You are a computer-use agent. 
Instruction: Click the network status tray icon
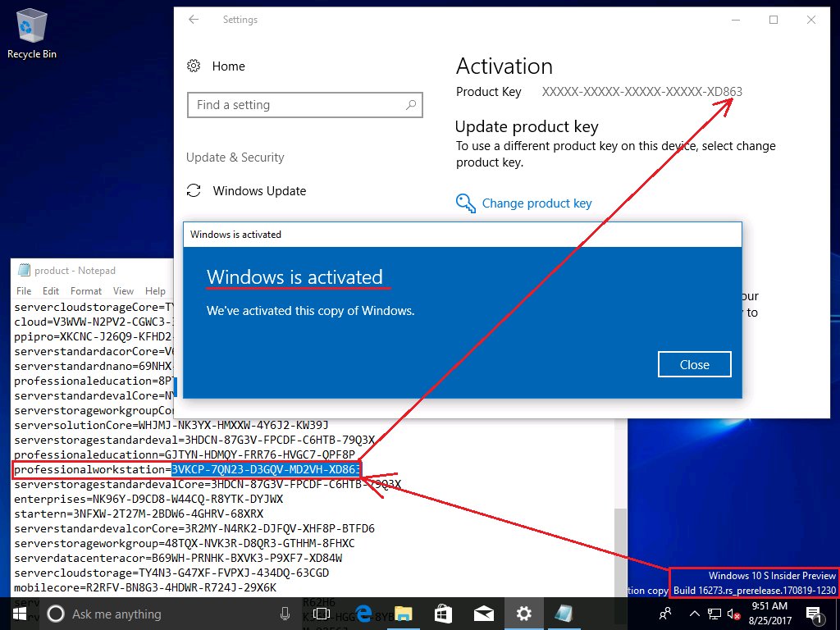(714, 614)
